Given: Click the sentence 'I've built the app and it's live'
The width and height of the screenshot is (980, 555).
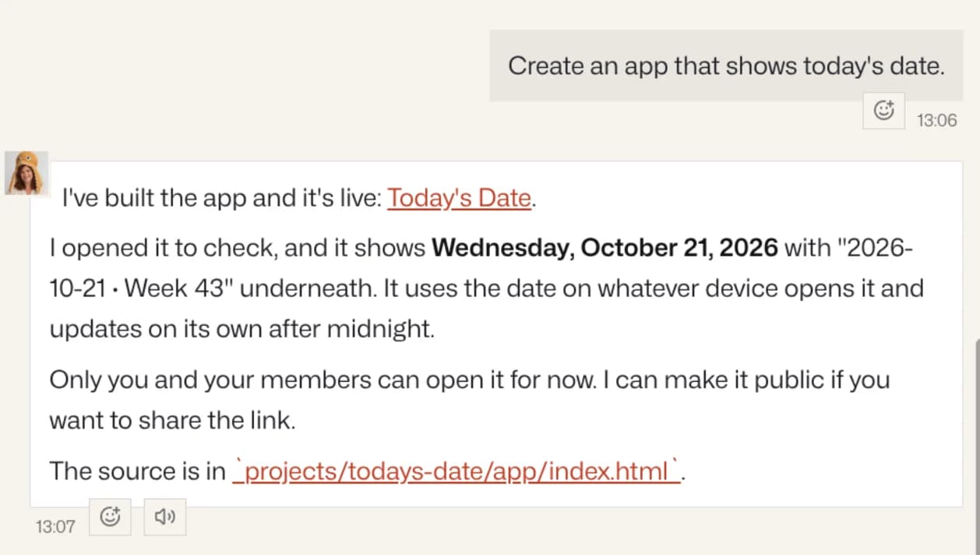Looking at the screenshot, I should coord(220,199).
